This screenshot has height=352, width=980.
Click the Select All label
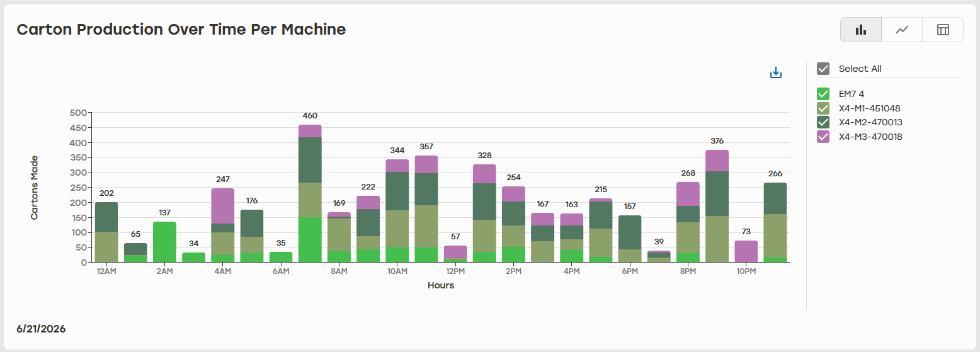[x=860, y=69]
